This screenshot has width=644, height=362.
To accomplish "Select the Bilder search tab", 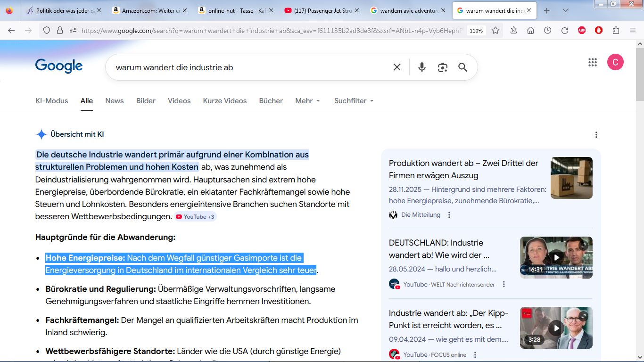I will click(x=146, y=101).
